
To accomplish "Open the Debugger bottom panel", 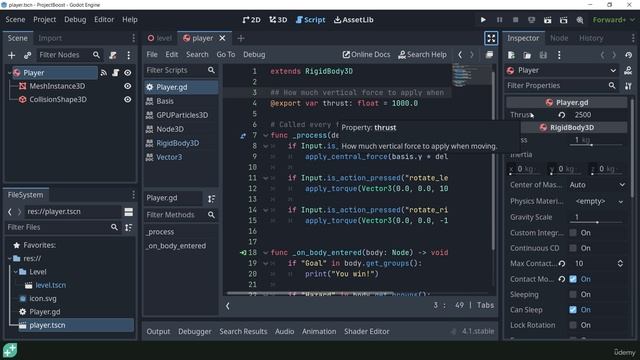I will click(195, 331).
